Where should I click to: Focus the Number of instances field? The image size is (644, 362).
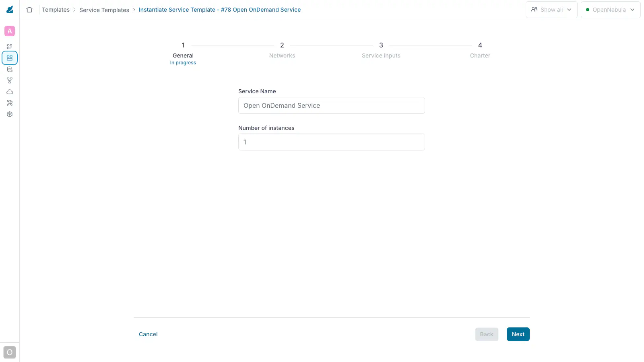coord(332,142)
